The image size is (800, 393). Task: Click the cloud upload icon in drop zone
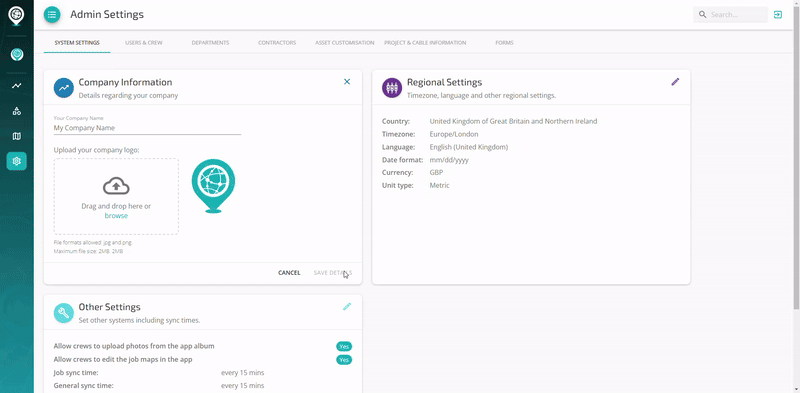tap(116, 186)
